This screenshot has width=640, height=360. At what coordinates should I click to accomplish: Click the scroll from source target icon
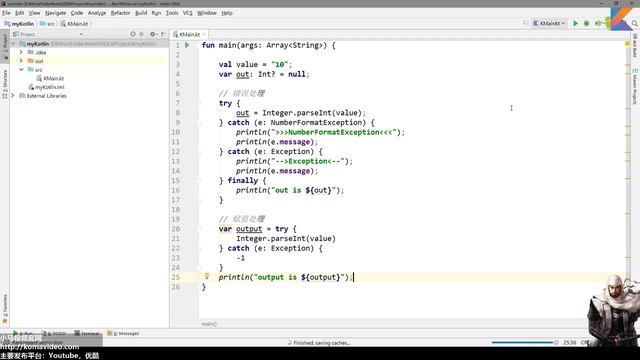[133, 34]
